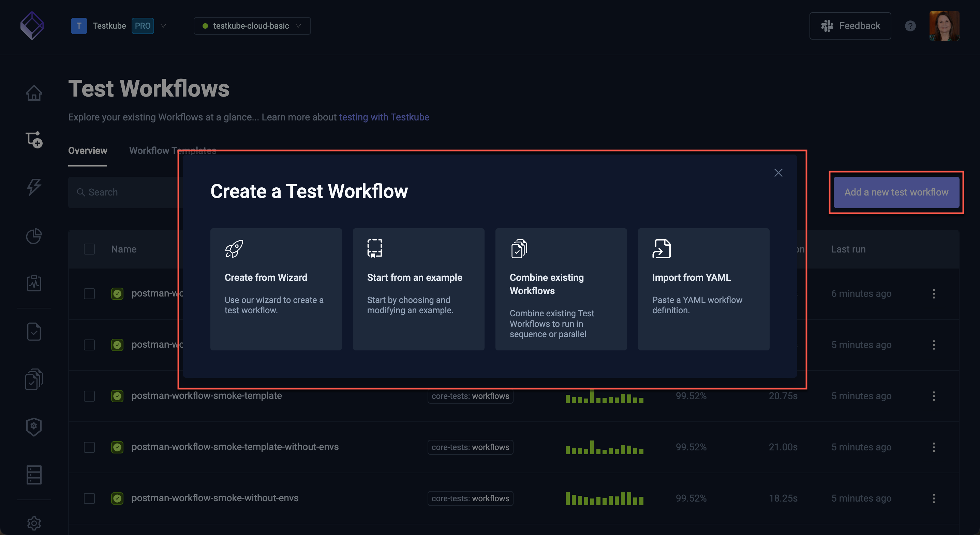Choose Import from YAML card

pyautogui.click(x=703, y=289)
